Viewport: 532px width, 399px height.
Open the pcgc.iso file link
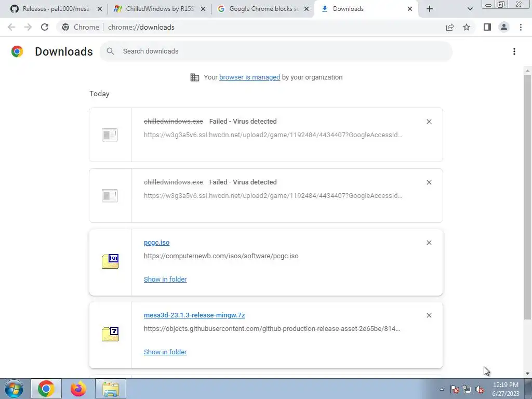coord(156,243)
